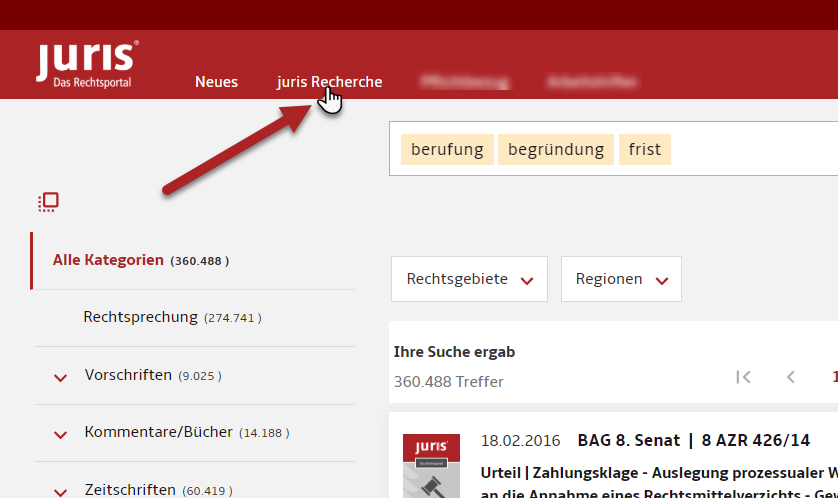Expand the Kommentare/Bücher category chevron
Screen dimensions: 838x499
coord(61,434)
